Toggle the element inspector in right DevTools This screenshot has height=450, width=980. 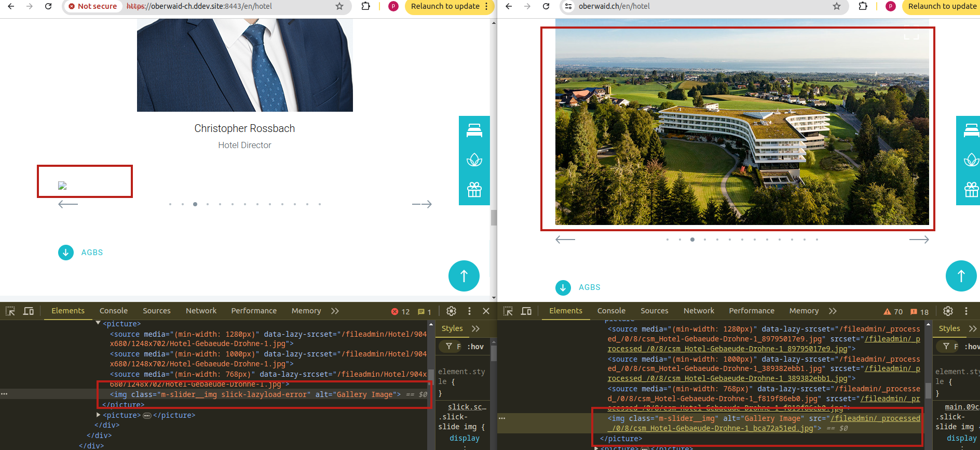pyautogui.click(x=508, y=311)
